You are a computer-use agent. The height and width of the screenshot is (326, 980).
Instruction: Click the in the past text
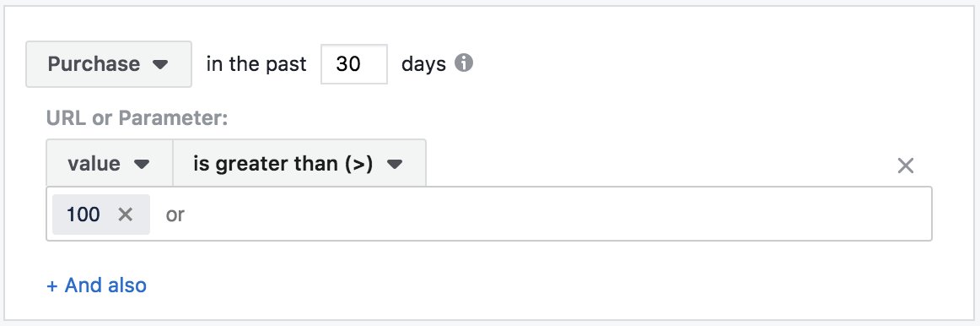coord(256,64)
